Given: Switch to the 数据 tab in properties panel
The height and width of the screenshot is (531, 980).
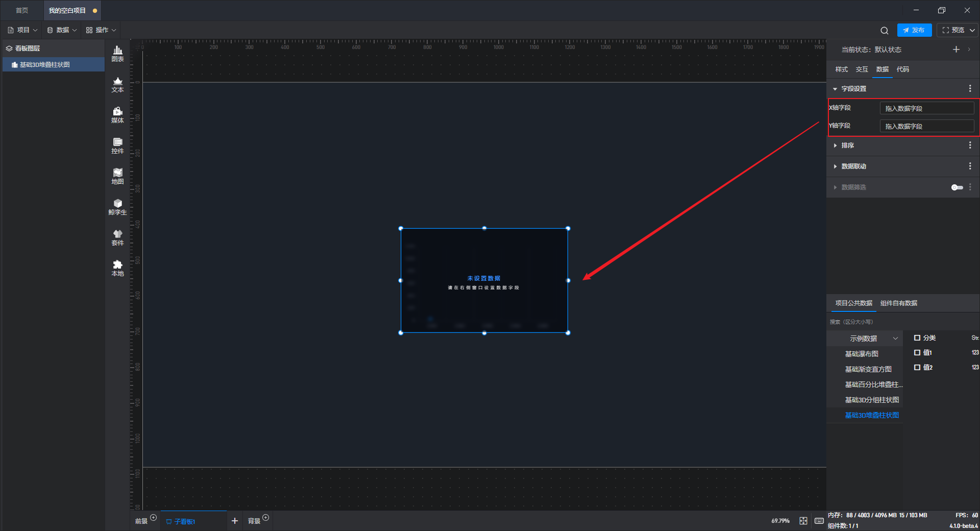Looking at the screenshot, I should click(x=882, y=69).
